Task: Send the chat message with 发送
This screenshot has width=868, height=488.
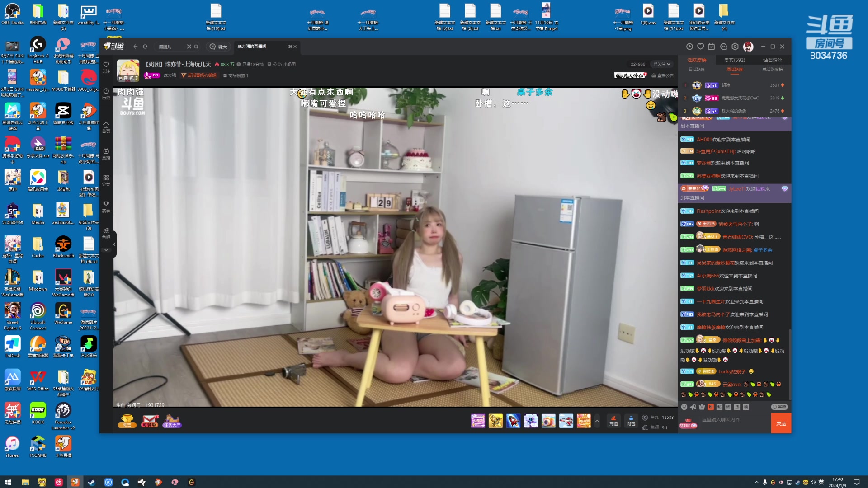Action: [x=781, y=423]
